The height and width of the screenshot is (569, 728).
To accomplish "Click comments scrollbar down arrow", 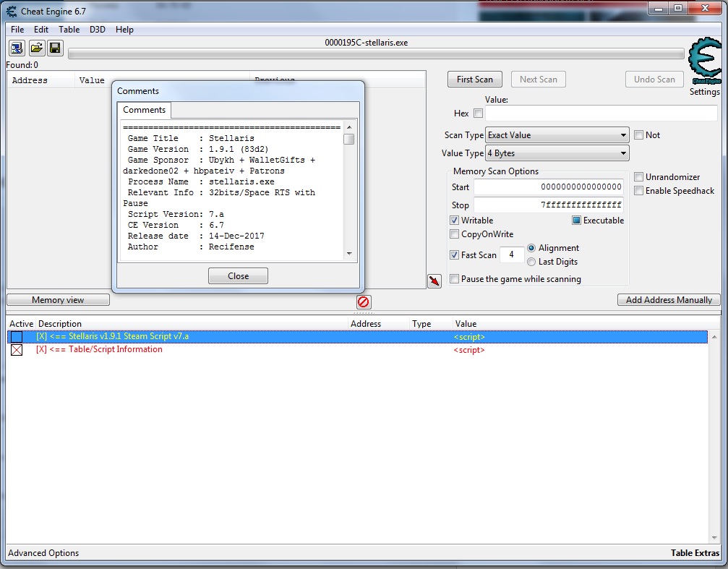I will point(349,254).
